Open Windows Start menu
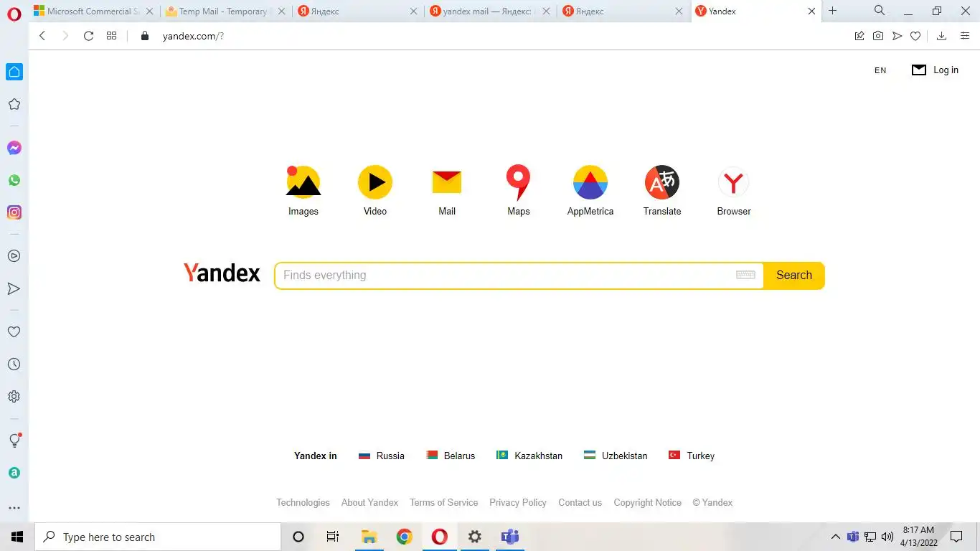This screenshot has width=980, height=551. (17, 537)
